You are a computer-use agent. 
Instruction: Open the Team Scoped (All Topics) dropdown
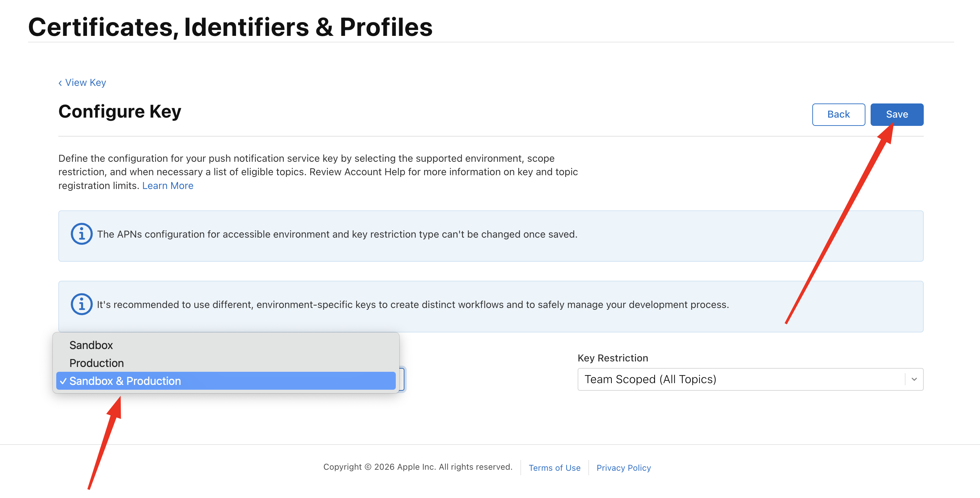[x=742, y=379]
